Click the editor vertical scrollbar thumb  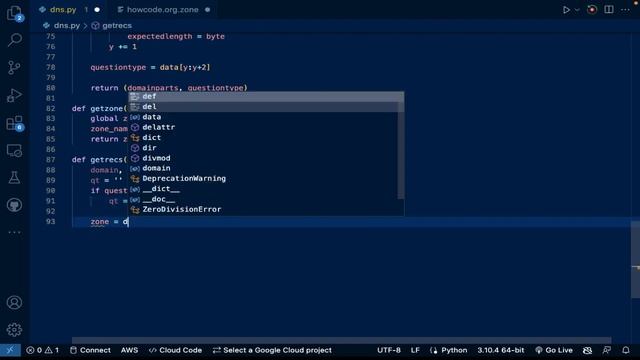(636, 259)
